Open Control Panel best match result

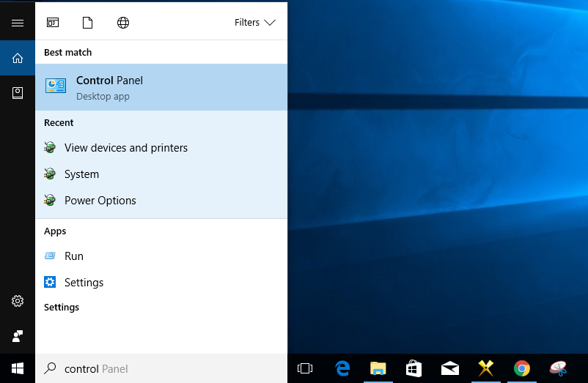pos(161,87)
